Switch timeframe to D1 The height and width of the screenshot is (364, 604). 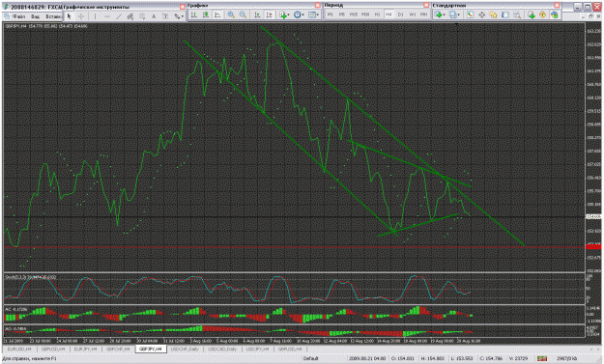coord(401,14)
